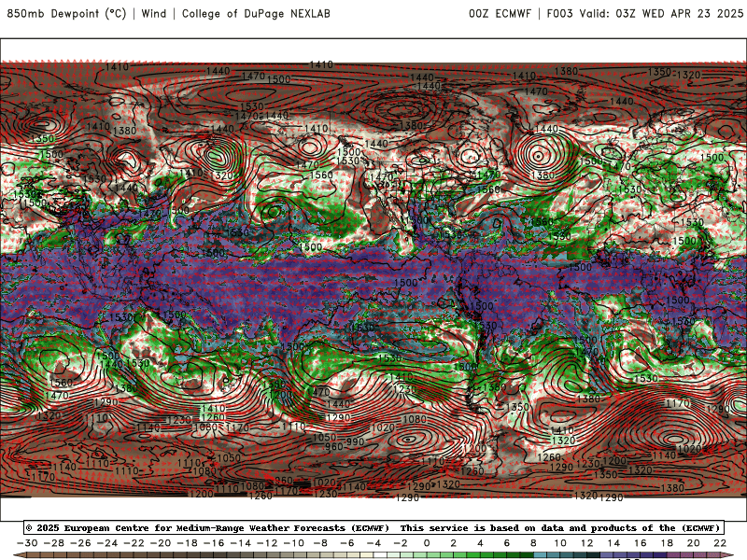Pick the purple swatch beneath the 14 label
The height and width of the screenshot is (560, 747).
(x=620, y=556)
